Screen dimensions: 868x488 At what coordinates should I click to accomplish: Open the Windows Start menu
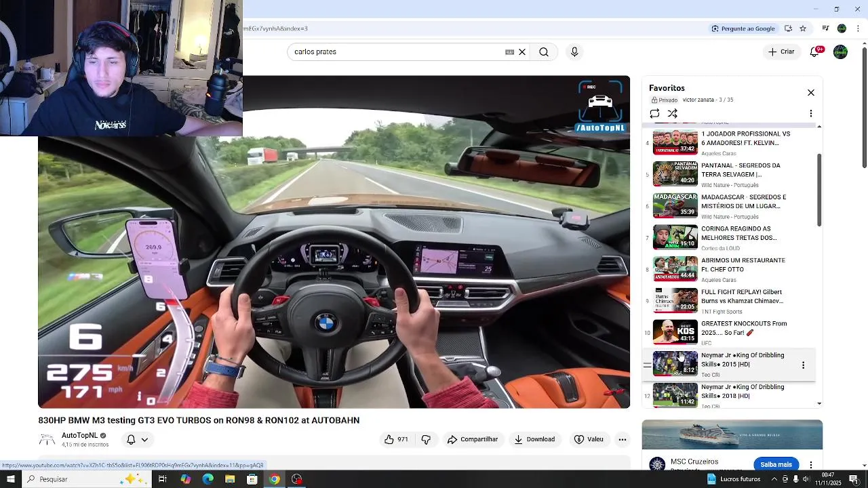click(x=11, y=479)
